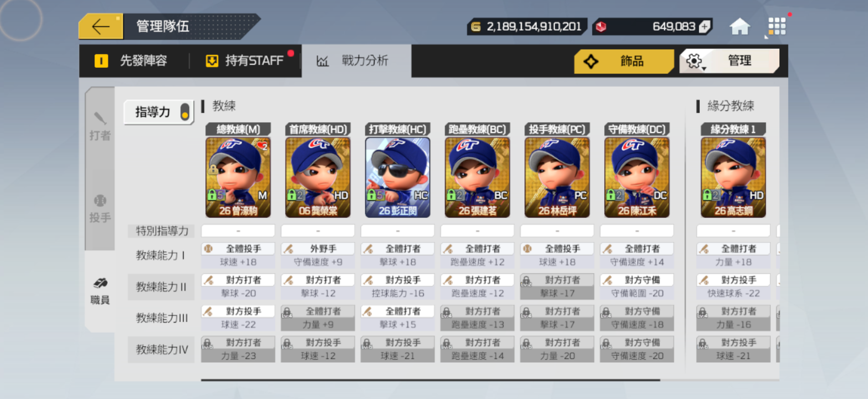Add gems with the plus icon
This screenshot has height=399, width=868.
pos(704,26)
